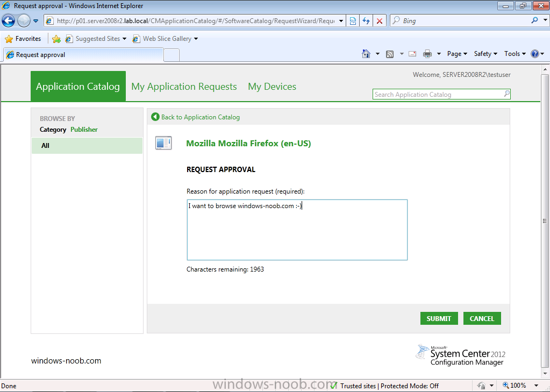Image resolution: width=550 pixels, height=392 pixels.
Task: Expand the status bar privacy dropdown arrow
Action: 491,386
